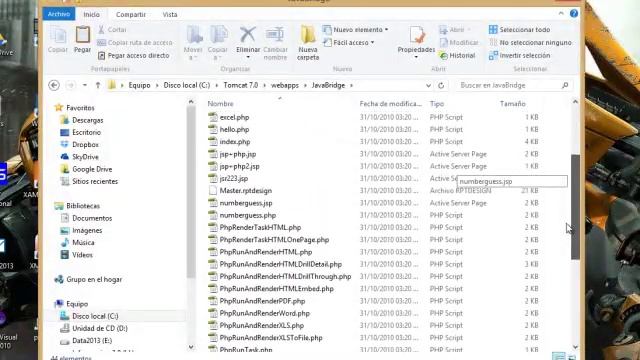The image size is (640, 360).
Task: Click Modificar in the Abrir group
Action: tap(459, 42)
